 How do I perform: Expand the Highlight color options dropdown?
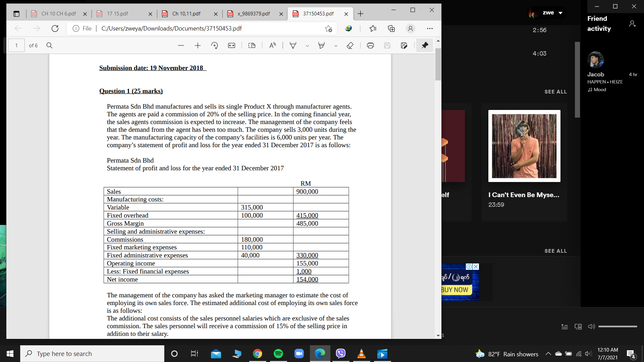tap(335, 46)
